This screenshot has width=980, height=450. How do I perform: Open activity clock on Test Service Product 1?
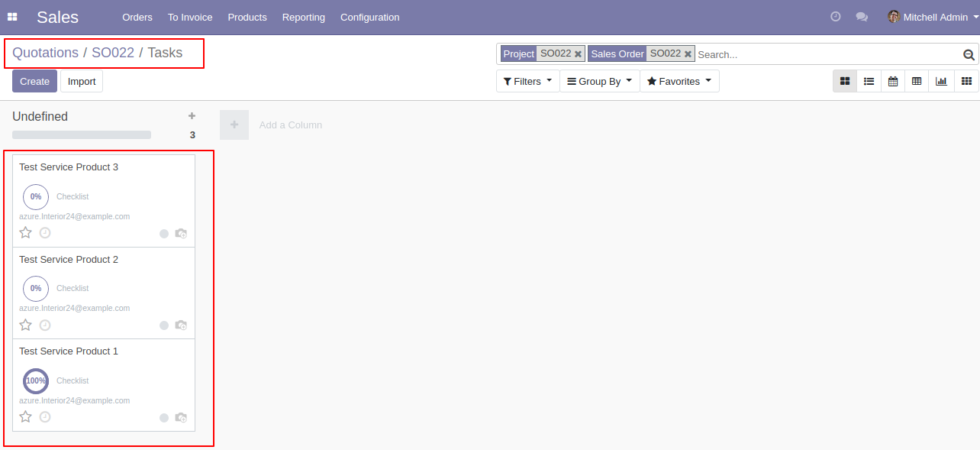[x=45, y=417]
